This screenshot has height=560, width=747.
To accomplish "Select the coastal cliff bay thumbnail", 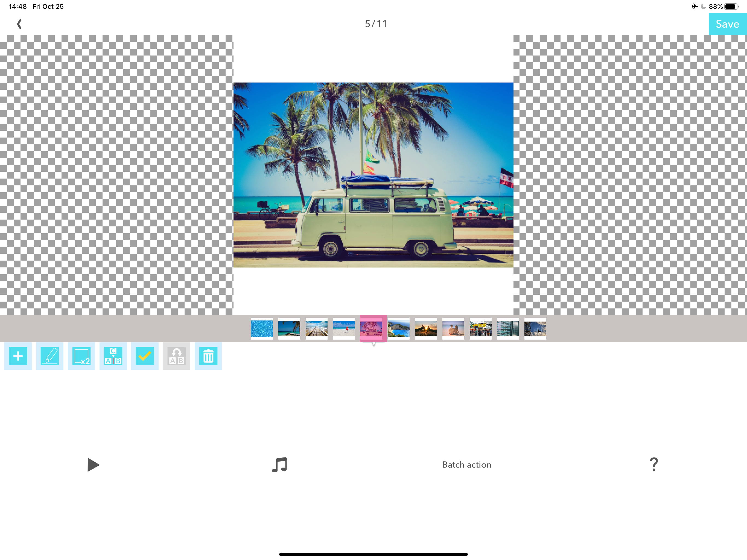I will (x=398, y=329).
